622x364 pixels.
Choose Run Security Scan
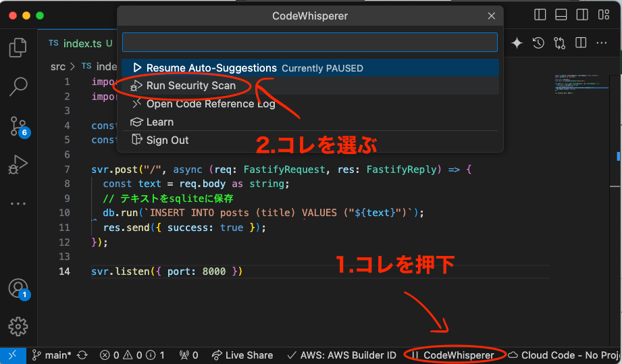point(310,86)
